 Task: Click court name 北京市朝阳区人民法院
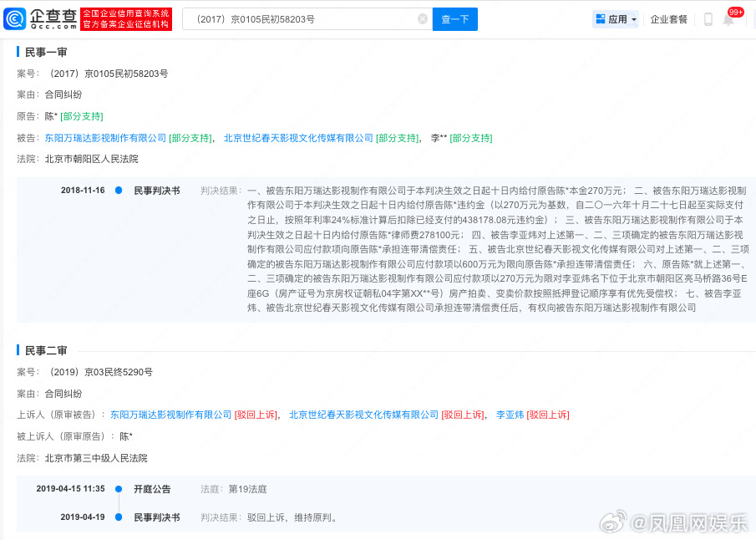click(x=92, y=159)
